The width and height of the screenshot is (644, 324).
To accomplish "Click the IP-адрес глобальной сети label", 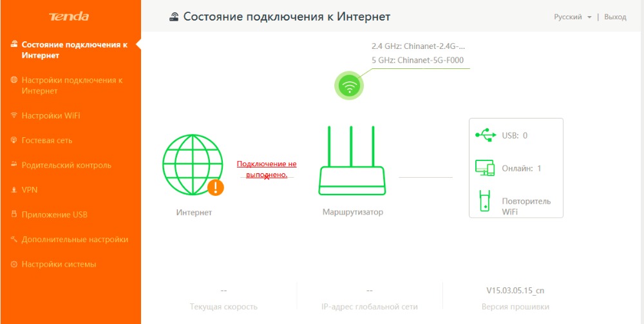I will coord(370,307).
